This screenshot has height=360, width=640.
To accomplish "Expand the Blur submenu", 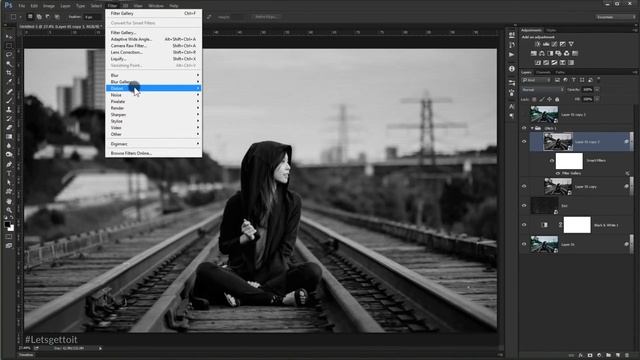I will pos(153,75).
